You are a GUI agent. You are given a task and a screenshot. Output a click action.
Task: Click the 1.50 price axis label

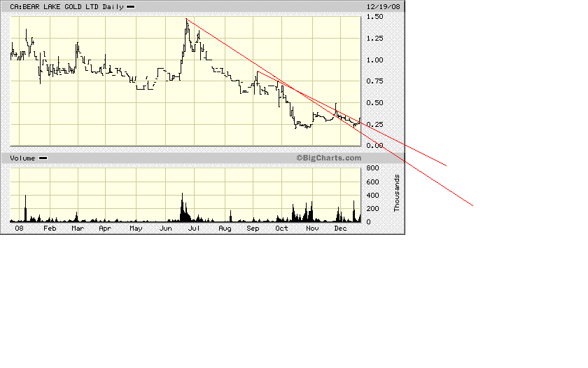374,17
